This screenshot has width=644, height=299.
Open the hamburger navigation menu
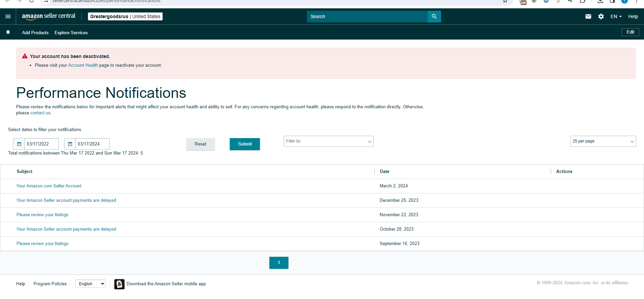pos(8,16)
